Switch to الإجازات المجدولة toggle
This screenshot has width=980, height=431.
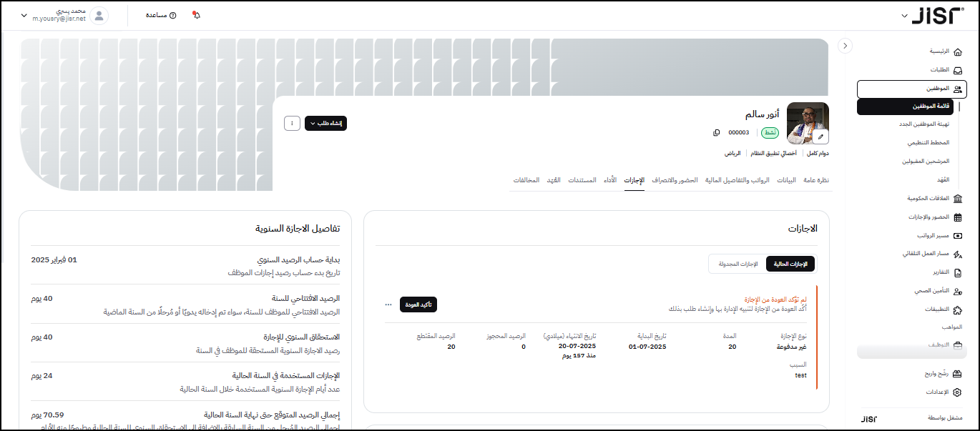[737, 264]
